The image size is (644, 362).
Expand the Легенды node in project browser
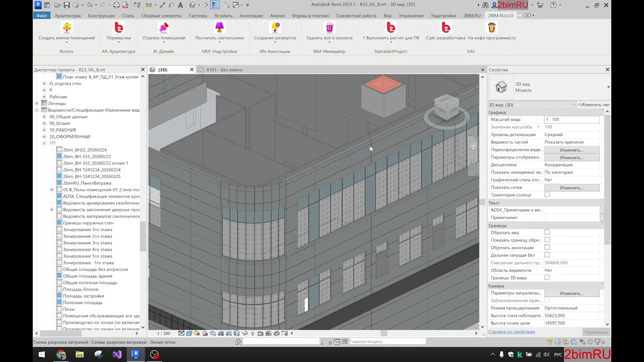tap(37, 103)
